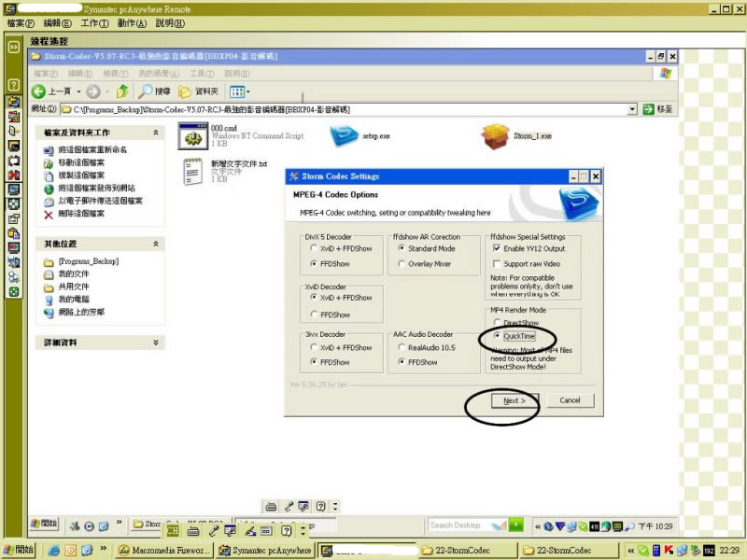This screenshot has width=747, height=560.
Task: Click help icon in remote floating toolbar
Action: [320, 506]
